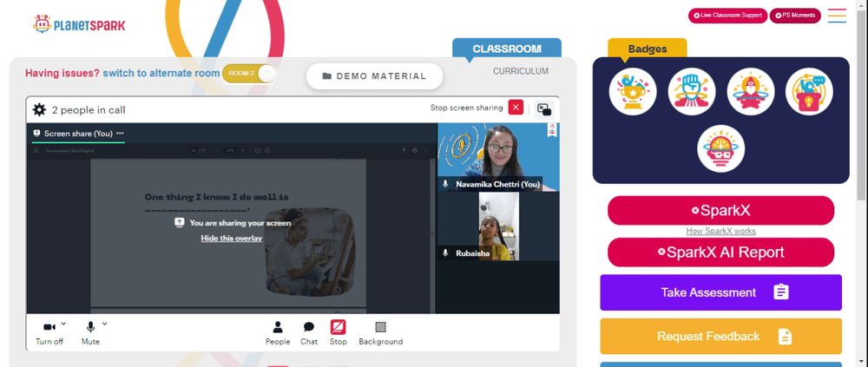Screen dimensions: 868x367
Task: Open the People panel
Action: 278,333
